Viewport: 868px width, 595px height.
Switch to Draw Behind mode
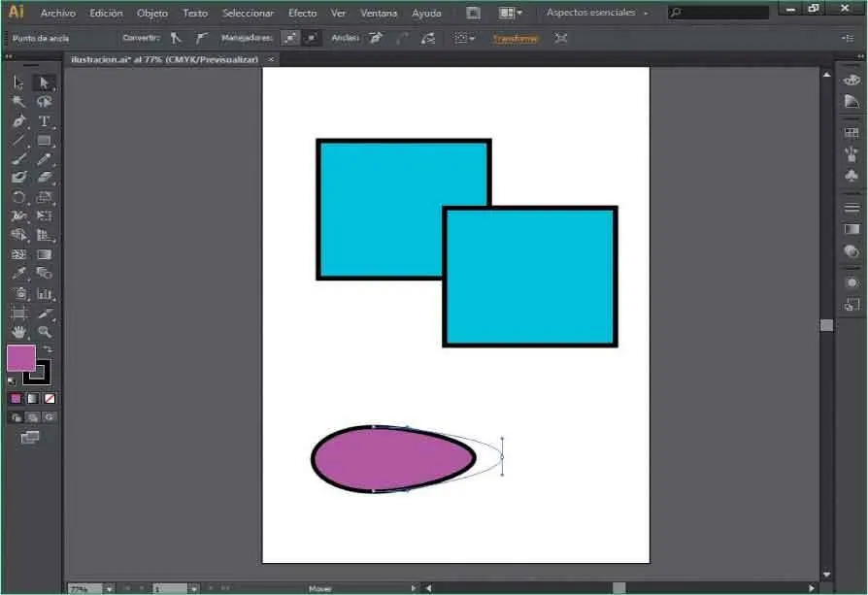[33, 417]
